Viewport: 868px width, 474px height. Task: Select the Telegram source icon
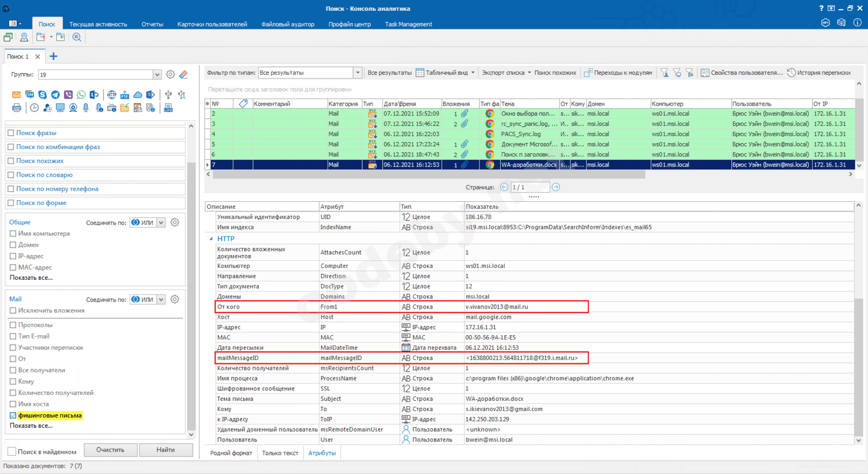pos(55,95)
